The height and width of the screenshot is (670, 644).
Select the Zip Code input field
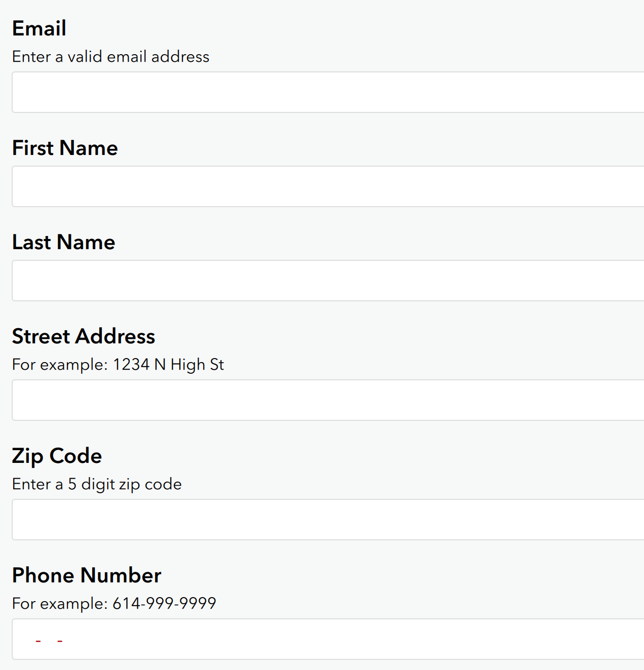tap(328, 520)
